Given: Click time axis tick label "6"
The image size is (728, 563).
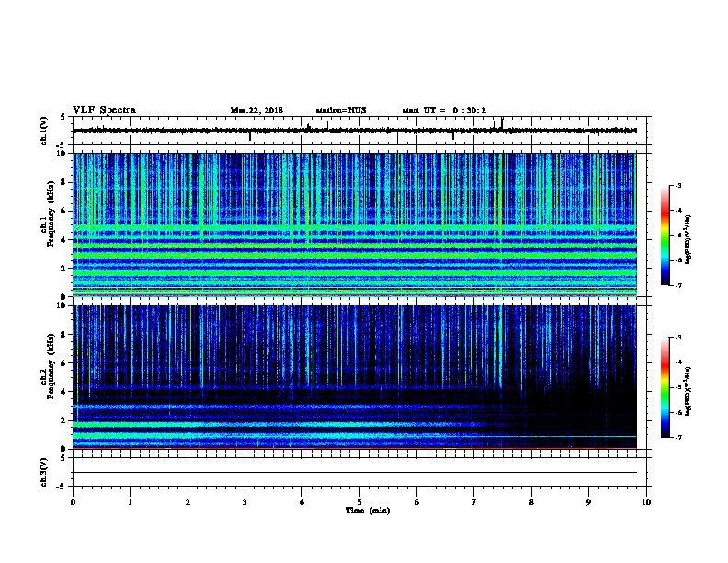Looking at the screenshot, I should 416,502.
